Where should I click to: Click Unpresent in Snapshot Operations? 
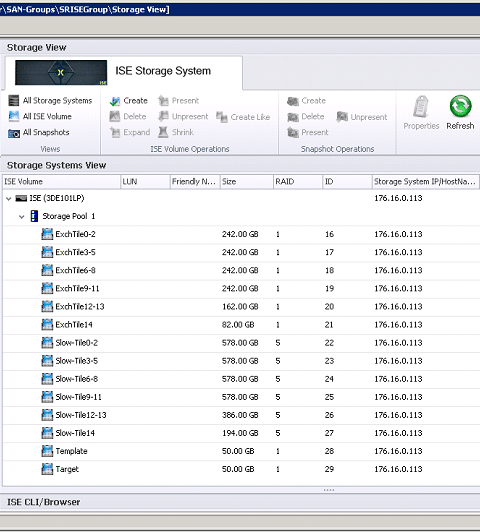coord(362,117)
